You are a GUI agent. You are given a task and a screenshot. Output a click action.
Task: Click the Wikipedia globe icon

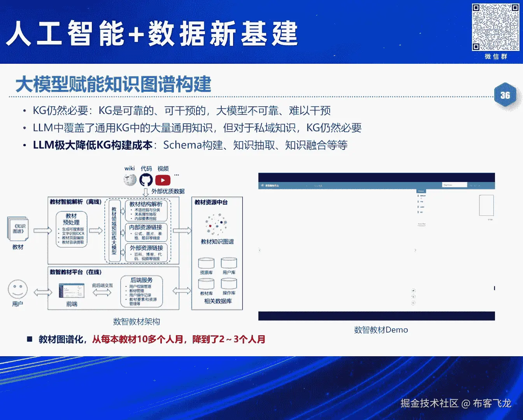coord(130,180)
